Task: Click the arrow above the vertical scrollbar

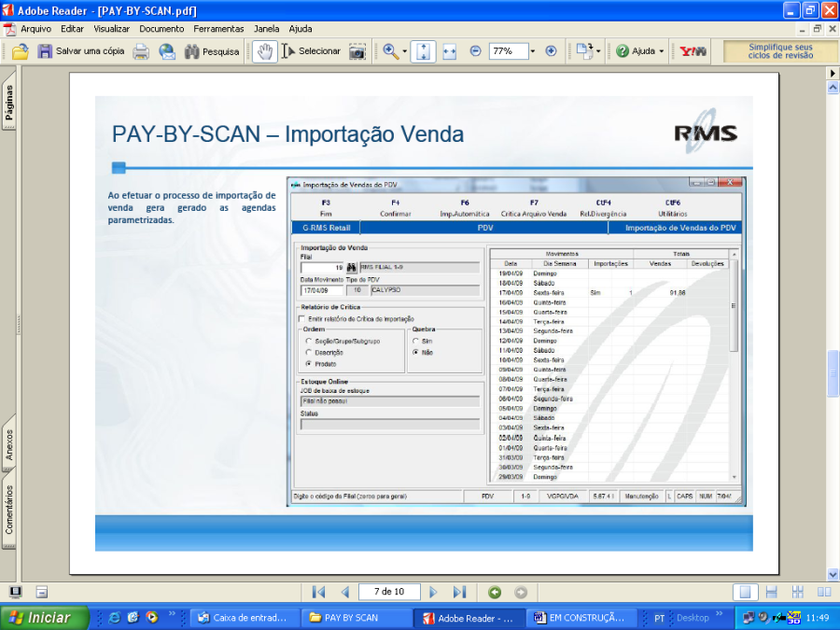Action: (833, 73)
